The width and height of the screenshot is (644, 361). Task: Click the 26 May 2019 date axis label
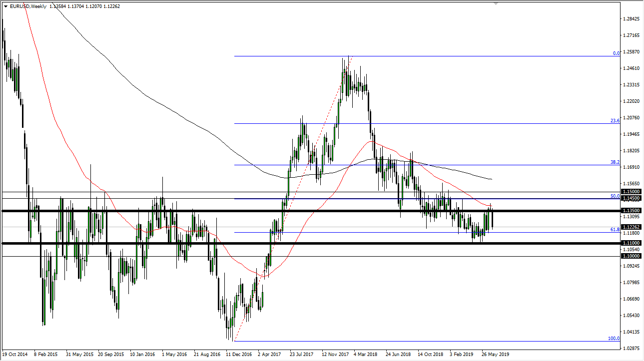pyautogui.click(x=496, y=354)
